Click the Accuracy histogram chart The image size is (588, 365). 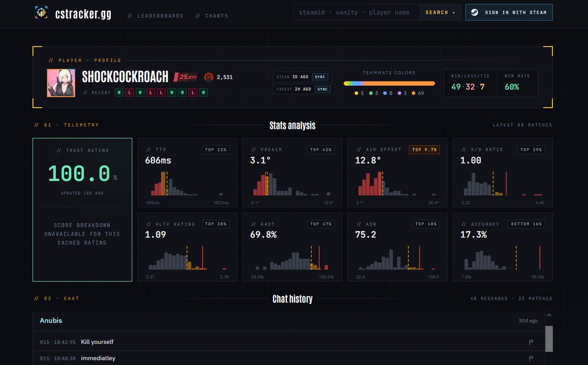pyautogui.click(x=502, y=258)
